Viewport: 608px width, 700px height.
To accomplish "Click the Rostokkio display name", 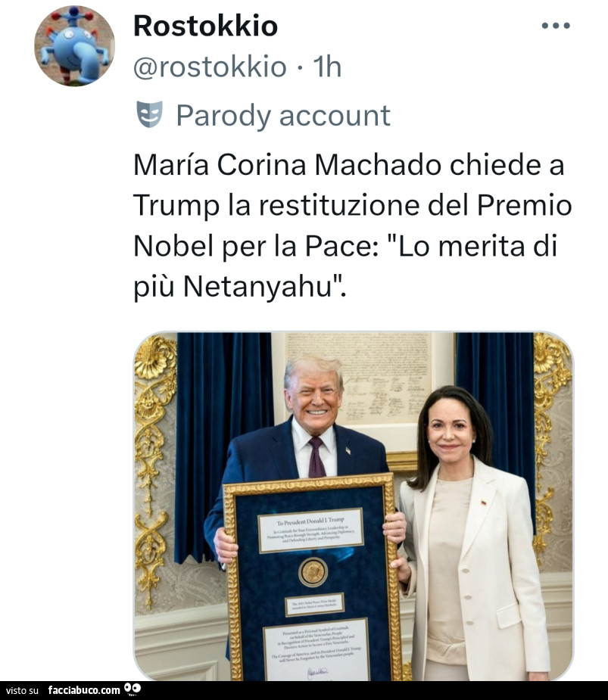I will point(204,26).
